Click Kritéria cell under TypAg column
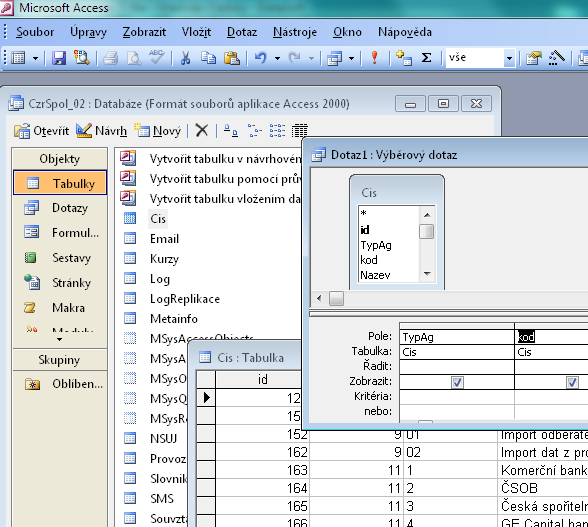Screen dimensions: 588x527 pos(457,397)
